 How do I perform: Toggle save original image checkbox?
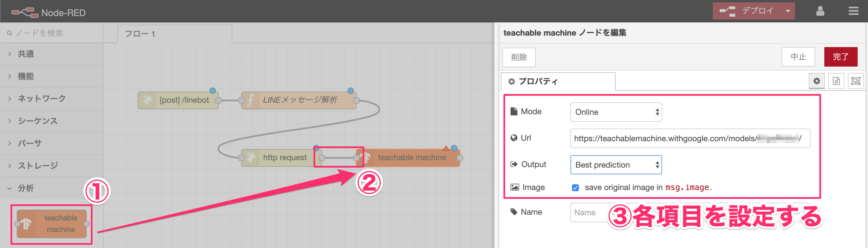tap(575, 187)
